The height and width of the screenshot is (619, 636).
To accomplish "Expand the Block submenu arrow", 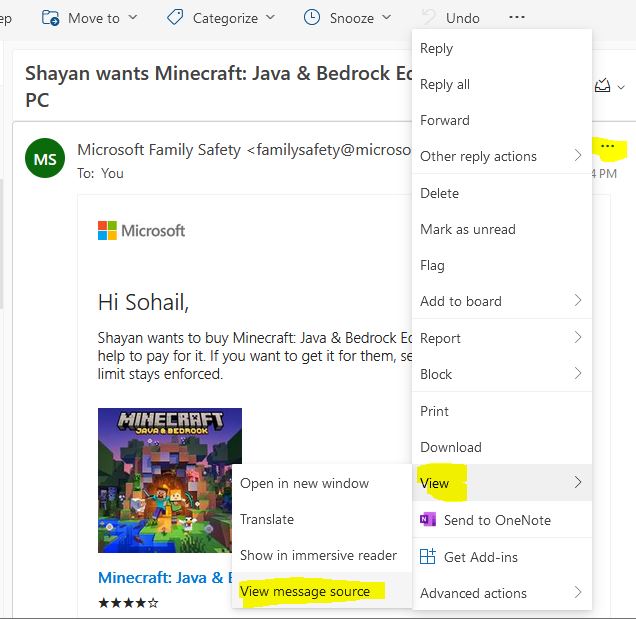I will [x=578, y=373].
